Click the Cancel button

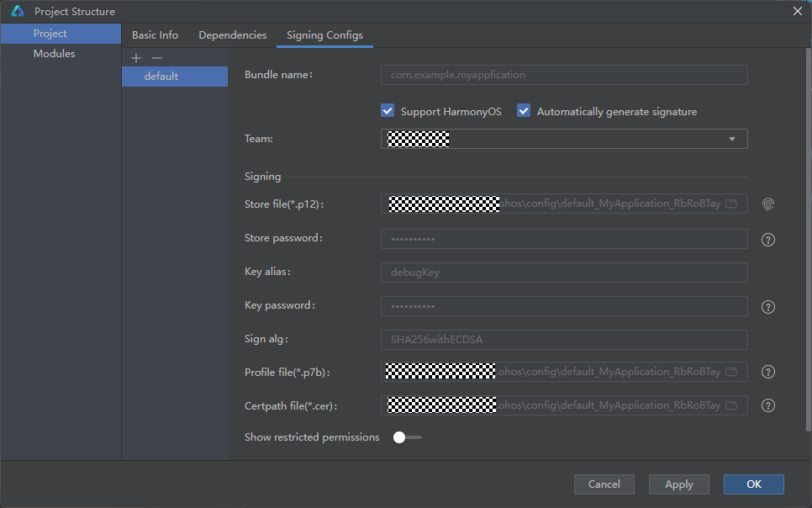[604, 484]
